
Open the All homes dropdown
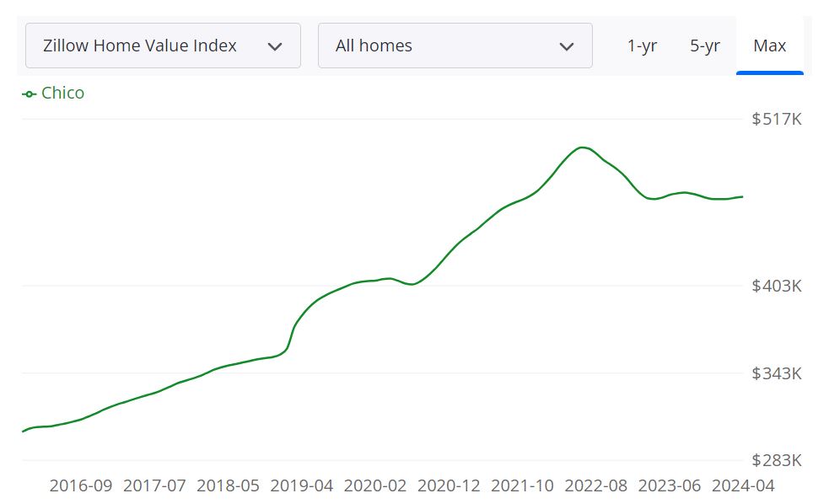pos(455,46)
